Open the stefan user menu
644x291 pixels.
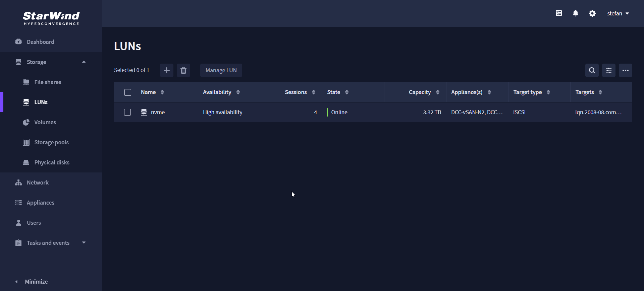point(618,13)
